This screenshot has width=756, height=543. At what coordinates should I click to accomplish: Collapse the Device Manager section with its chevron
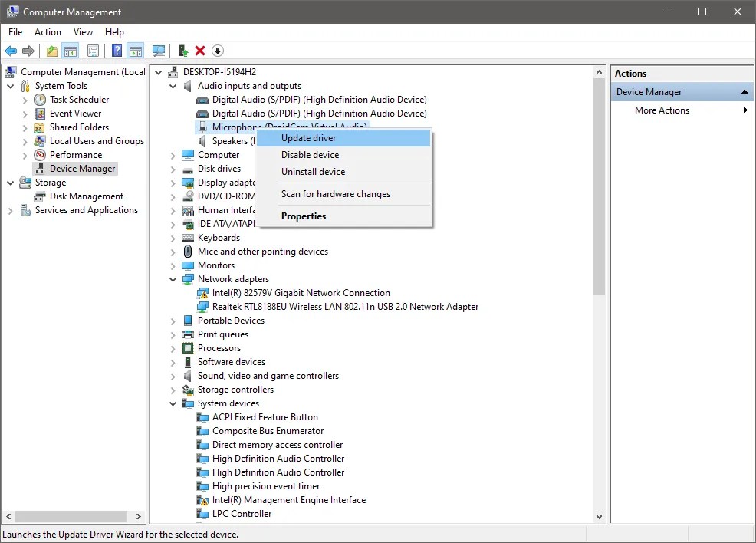pos(744,91)
